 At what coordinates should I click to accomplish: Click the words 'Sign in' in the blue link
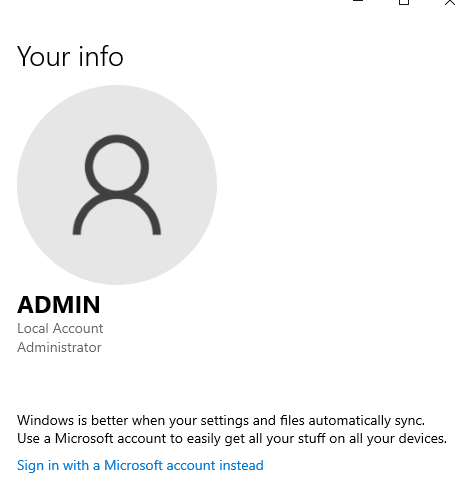tap(38, 466)
